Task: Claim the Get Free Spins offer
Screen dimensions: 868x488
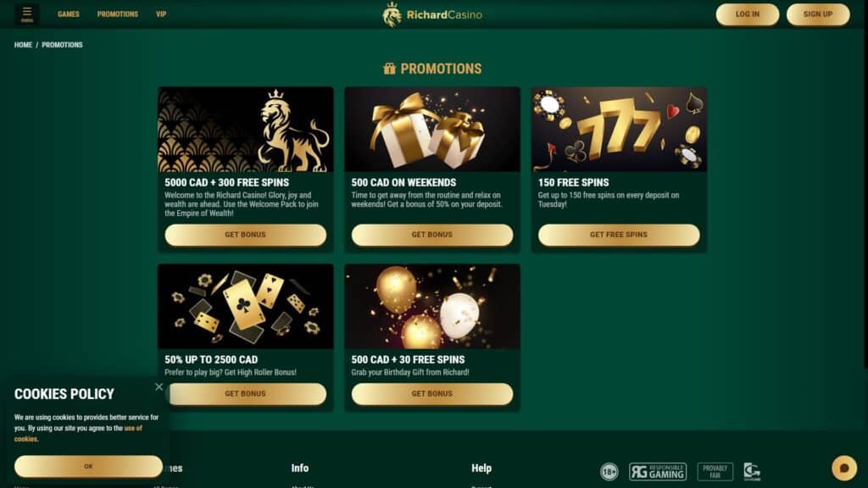Action: click(x=618, y=235)
